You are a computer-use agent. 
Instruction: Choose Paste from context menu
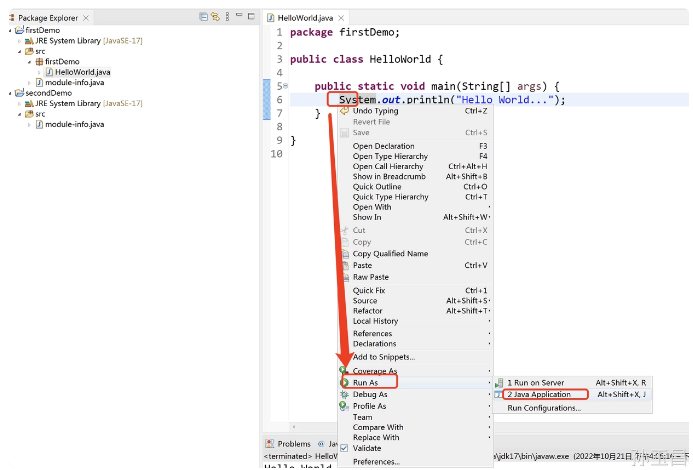(415, 265)
